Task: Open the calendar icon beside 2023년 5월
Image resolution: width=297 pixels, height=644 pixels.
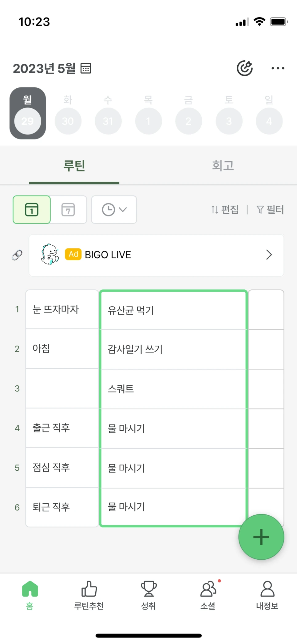Action: [86, 68]
